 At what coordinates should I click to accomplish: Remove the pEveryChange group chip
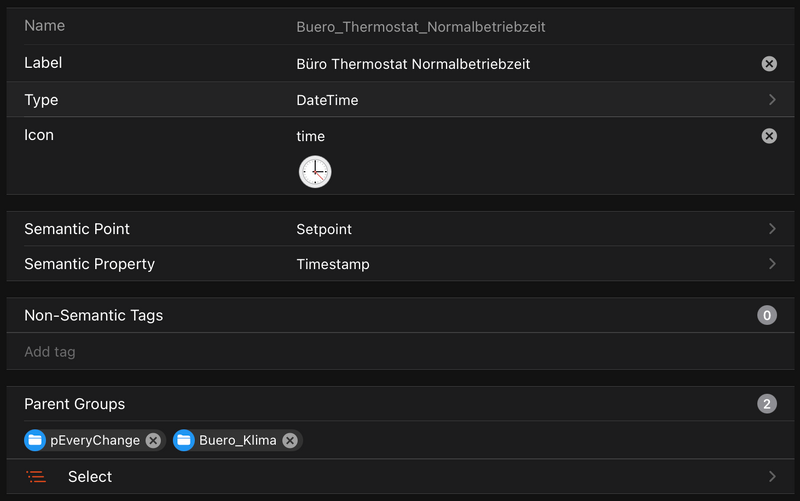153,440
